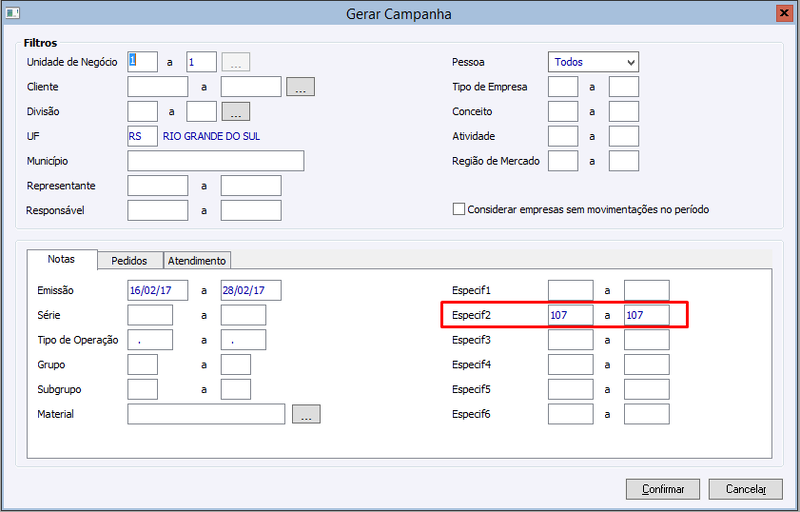Click the window icon in title bar

pyautogui.click(x=12, y=13)
